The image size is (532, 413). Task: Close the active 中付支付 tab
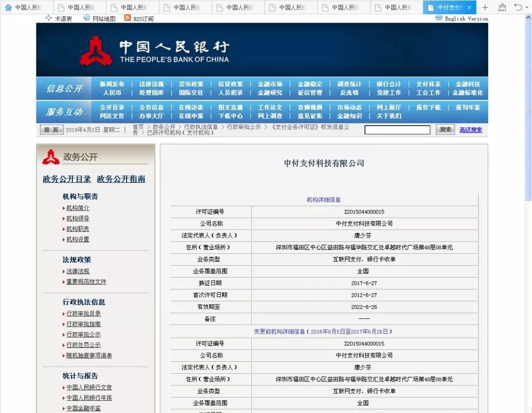coord(469,7)
